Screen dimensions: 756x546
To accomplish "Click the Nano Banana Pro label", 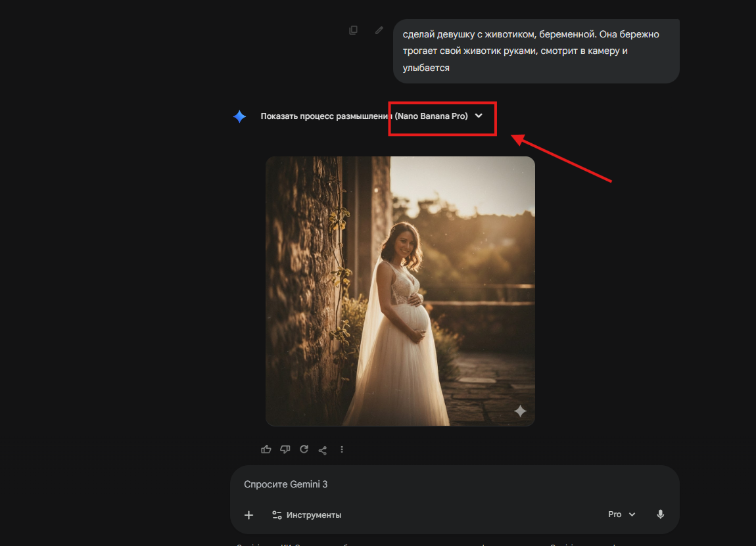I will tap(431, 116).
